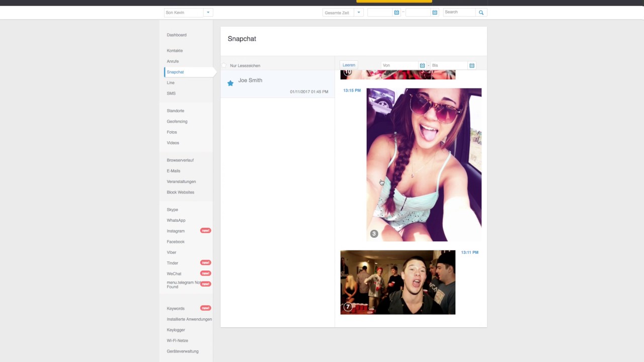Click the Von date field
The height and width of the screenshot is (362, 644).
pyautogui.click(x=400, y=65)
